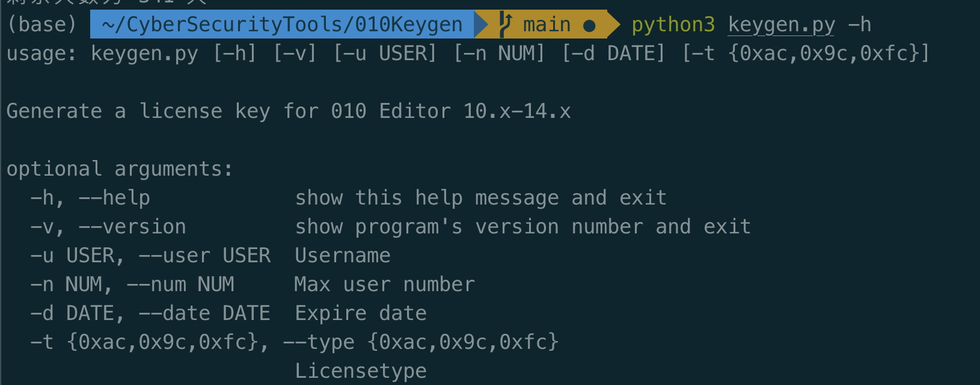Click [-d DATE] in the usage line
The width and height of the screenshot is (980, 385).
point(613,54)
